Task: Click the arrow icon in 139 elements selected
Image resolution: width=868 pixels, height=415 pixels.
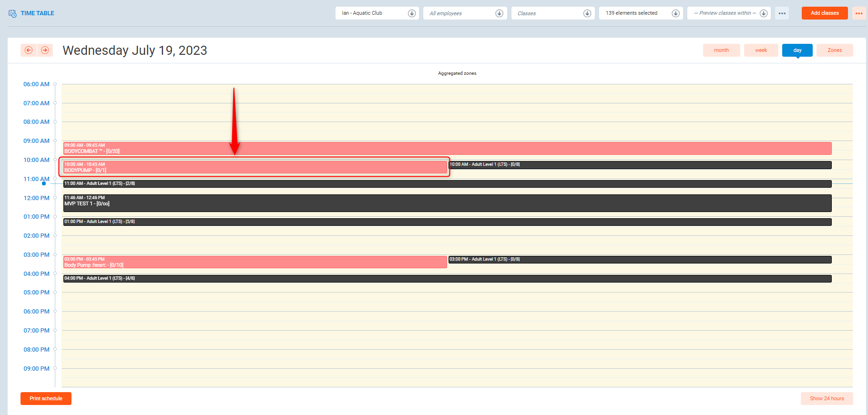Action: 675,13
